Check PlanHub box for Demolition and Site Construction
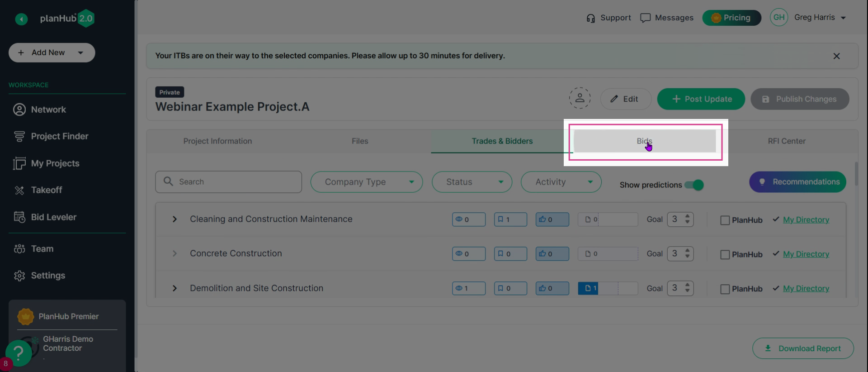Screen dimensions: 868x372 (x=725, y=289)
